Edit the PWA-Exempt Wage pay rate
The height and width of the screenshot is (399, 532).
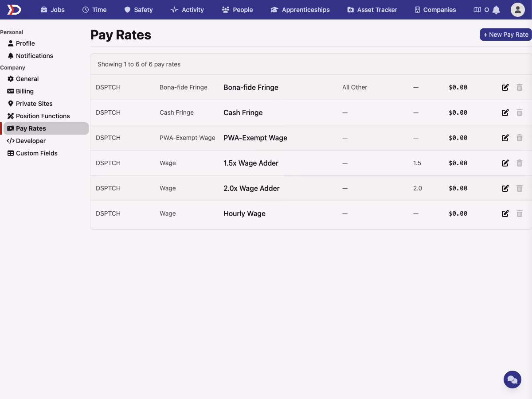tap(505, 138)
